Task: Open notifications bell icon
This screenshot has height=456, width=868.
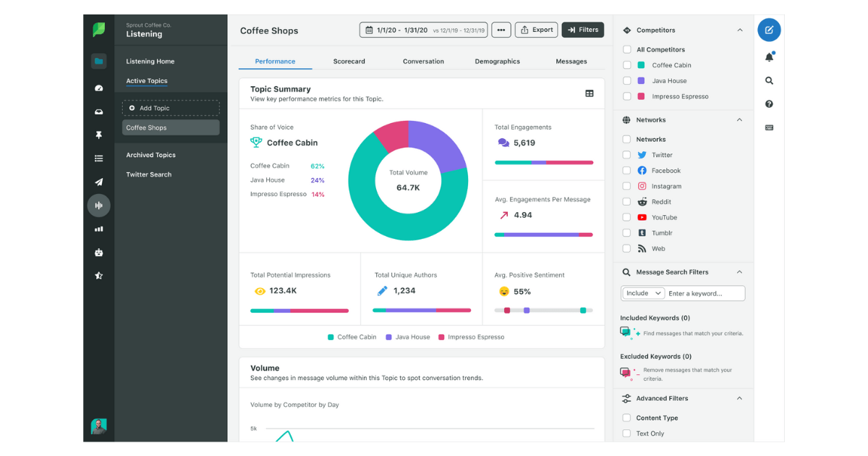Action: point(769,57)
